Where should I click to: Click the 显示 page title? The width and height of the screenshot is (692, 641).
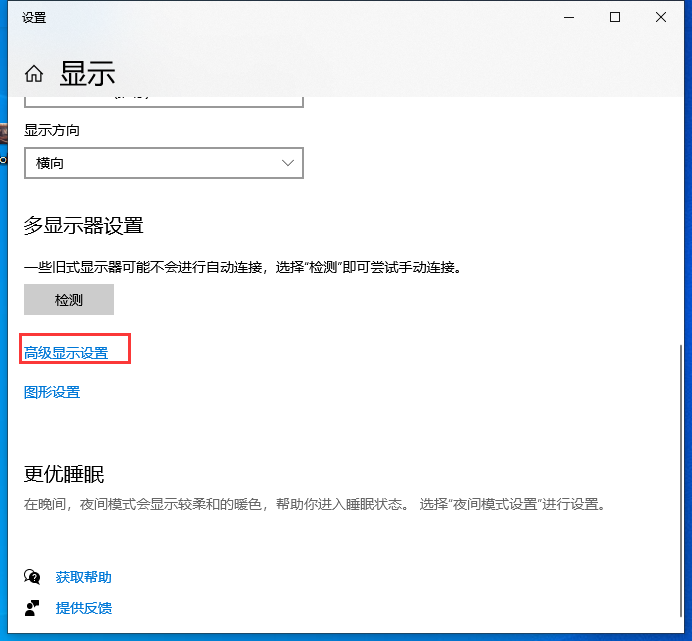87,73
